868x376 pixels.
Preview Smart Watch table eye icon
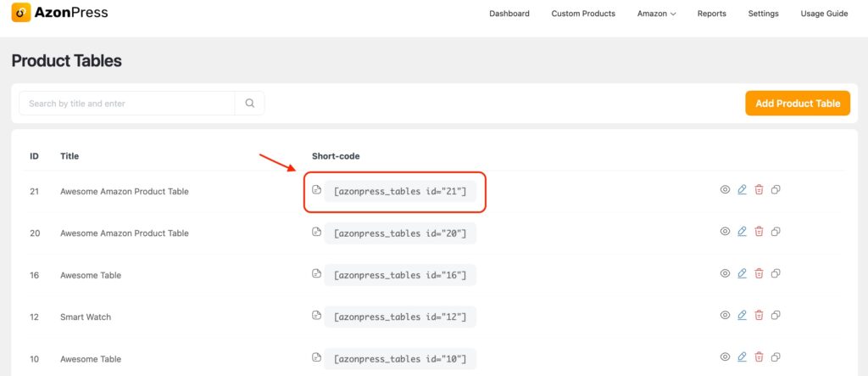click(x=725, y=315)
